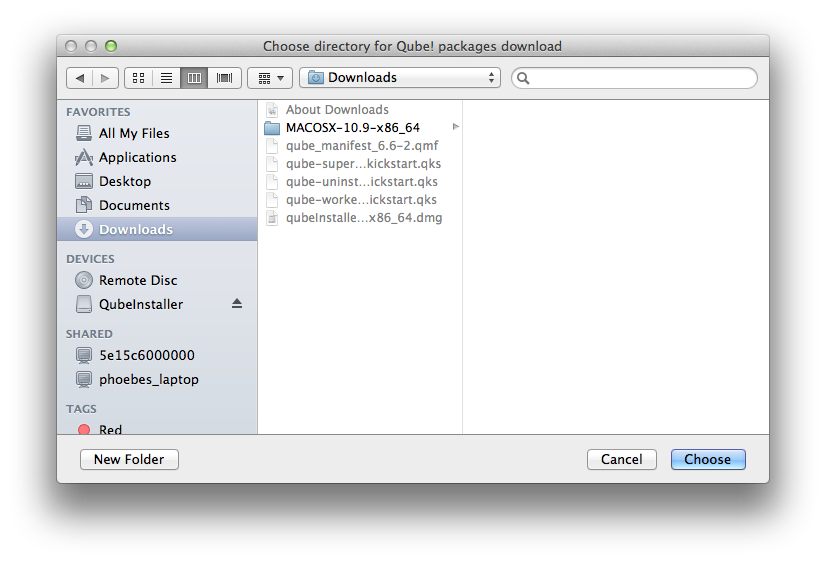Viewport: 826px width, 562px height.
Task: Click the back navigation arrow
Action: pyautogui.click(x=80, y=78)
